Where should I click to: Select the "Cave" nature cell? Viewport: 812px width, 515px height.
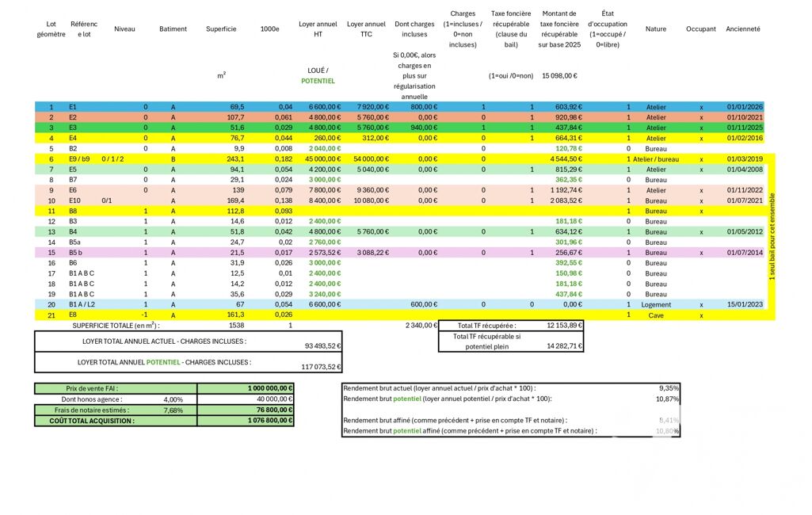click(x=656, y=315)
